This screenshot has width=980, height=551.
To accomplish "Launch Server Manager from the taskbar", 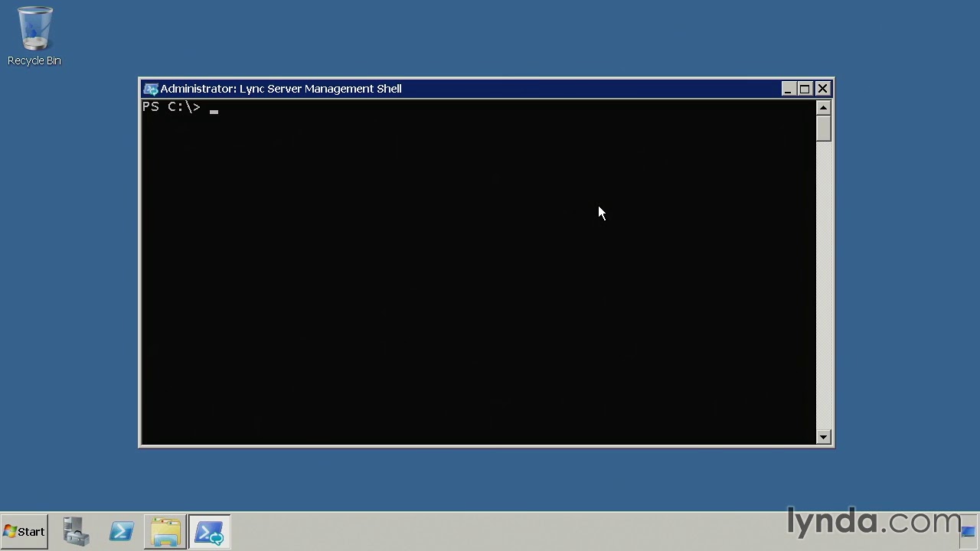I will tap(77, 532).
